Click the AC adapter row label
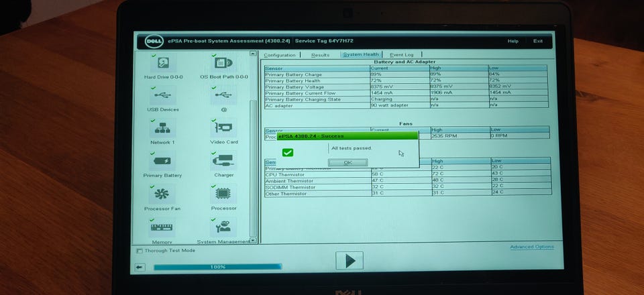The height and width of the screenshot is (295, 644). coord(279,105)
